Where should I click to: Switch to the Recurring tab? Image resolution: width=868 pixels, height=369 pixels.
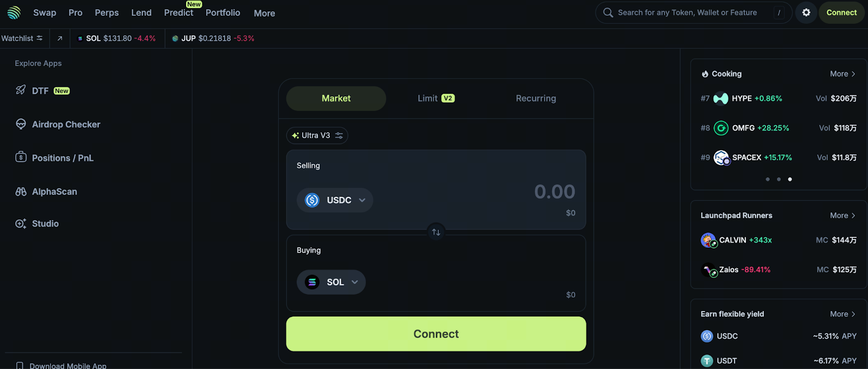(x=535, y=99)
